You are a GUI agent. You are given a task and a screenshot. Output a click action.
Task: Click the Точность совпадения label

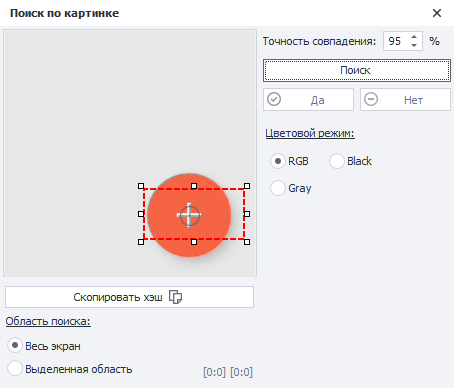[319, 41]
